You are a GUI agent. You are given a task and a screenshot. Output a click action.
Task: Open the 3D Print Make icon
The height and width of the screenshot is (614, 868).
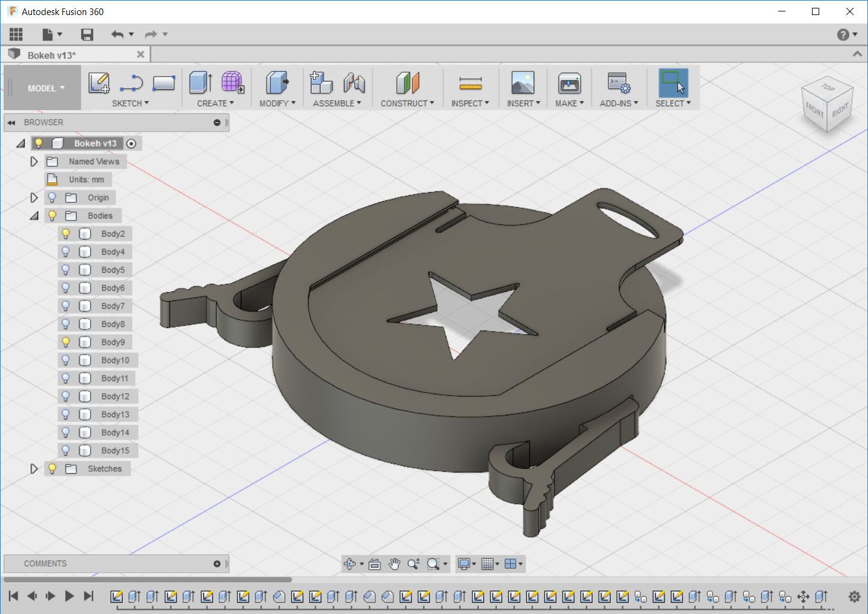(x=569, y=82)
